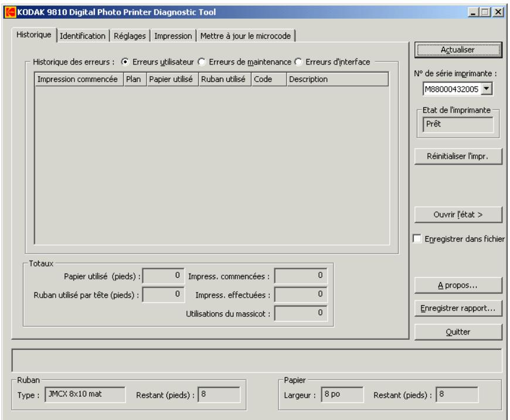Click the Description column header
Image resolution: width=510 pixels, height=420 pixels.
click(337, 79)
